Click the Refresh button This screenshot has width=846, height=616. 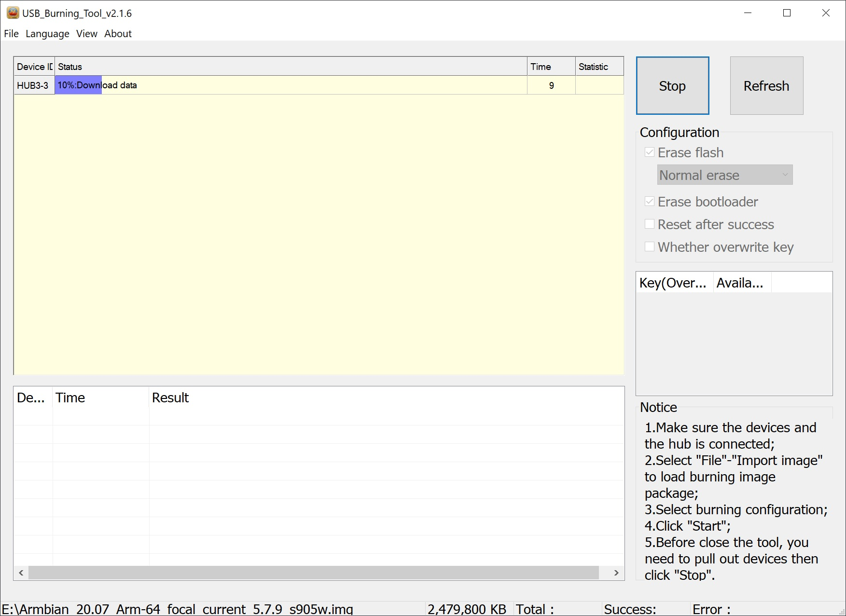point(766,86)
